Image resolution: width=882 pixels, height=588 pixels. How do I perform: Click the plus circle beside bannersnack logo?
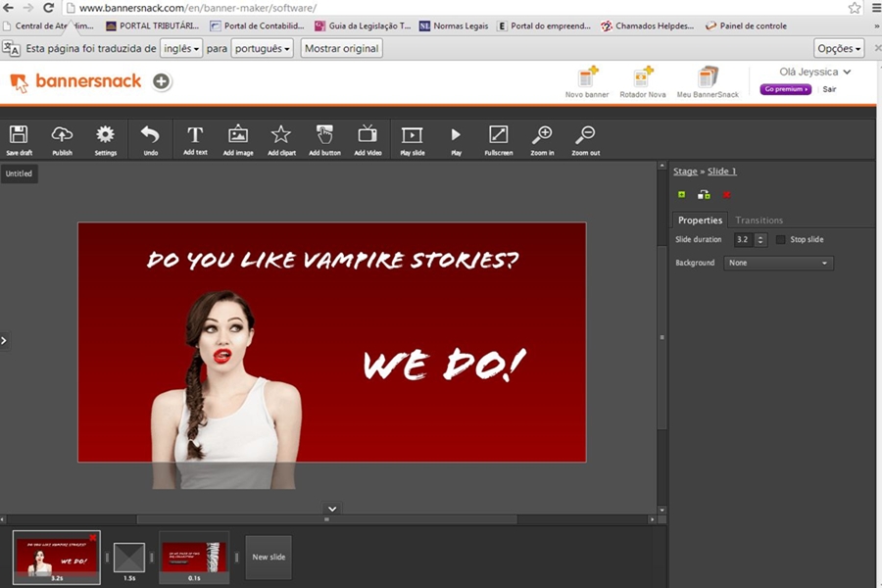tap(162, 81)
